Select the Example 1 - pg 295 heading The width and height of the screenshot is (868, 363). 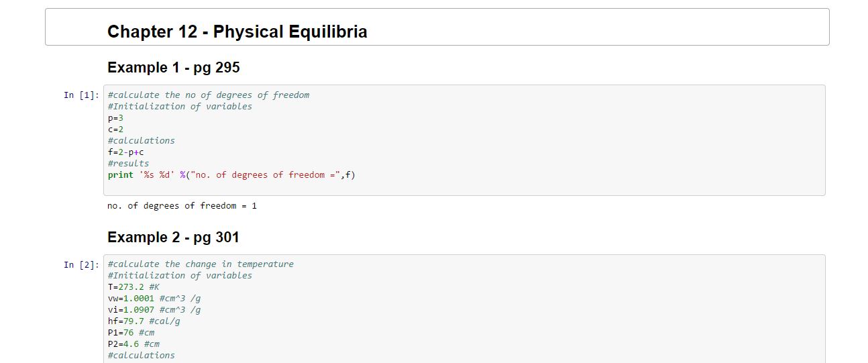click(173, 68)
